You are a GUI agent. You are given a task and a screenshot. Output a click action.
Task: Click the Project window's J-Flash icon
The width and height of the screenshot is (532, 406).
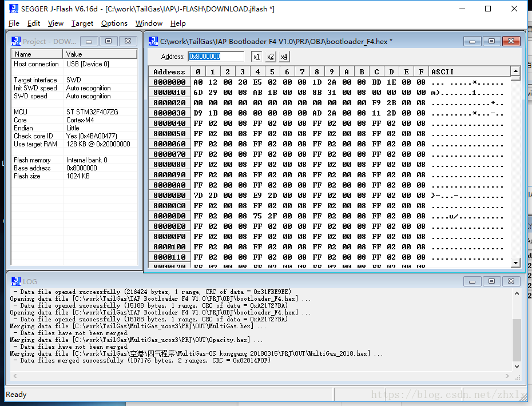[x=17, y=41]
